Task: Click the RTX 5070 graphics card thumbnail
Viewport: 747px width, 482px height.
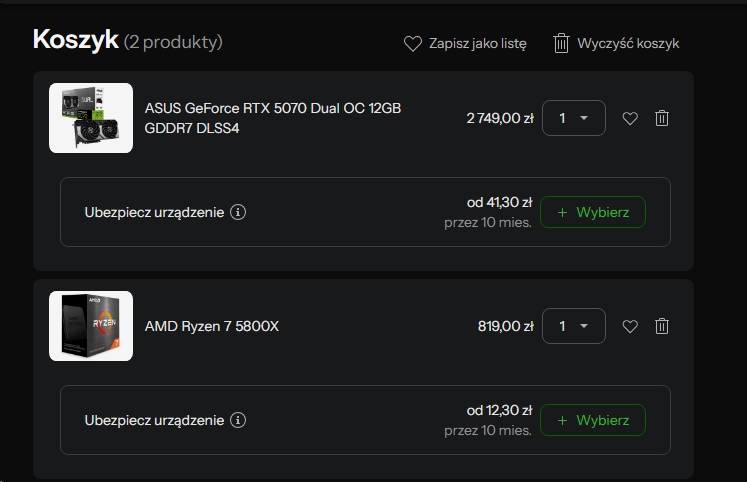Action: click(91, 118)
